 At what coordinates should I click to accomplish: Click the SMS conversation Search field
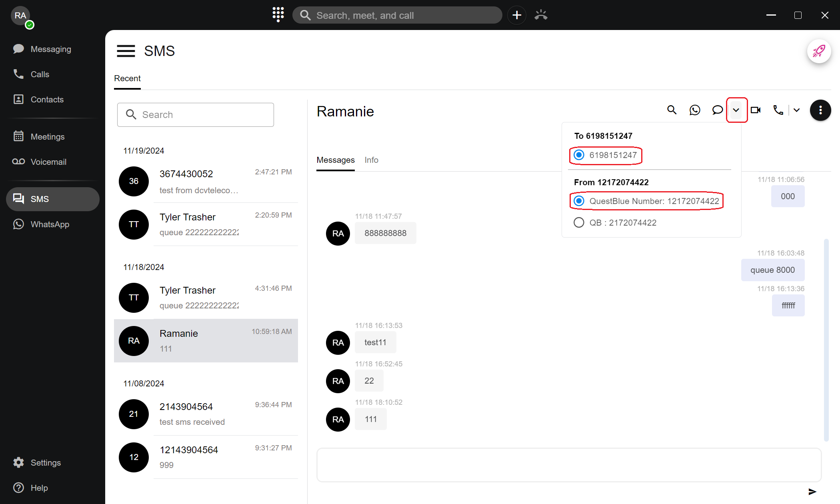coord(196,115)
